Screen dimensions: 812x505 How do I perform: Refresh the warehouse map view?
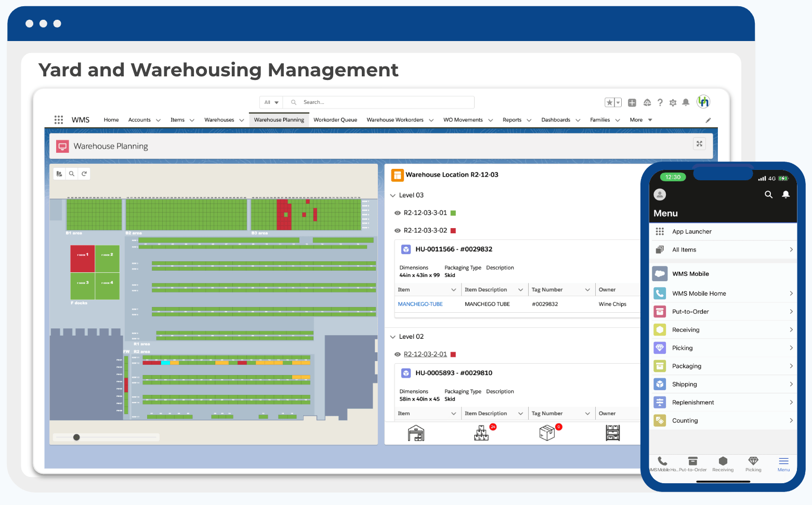(x=84, y=174)
